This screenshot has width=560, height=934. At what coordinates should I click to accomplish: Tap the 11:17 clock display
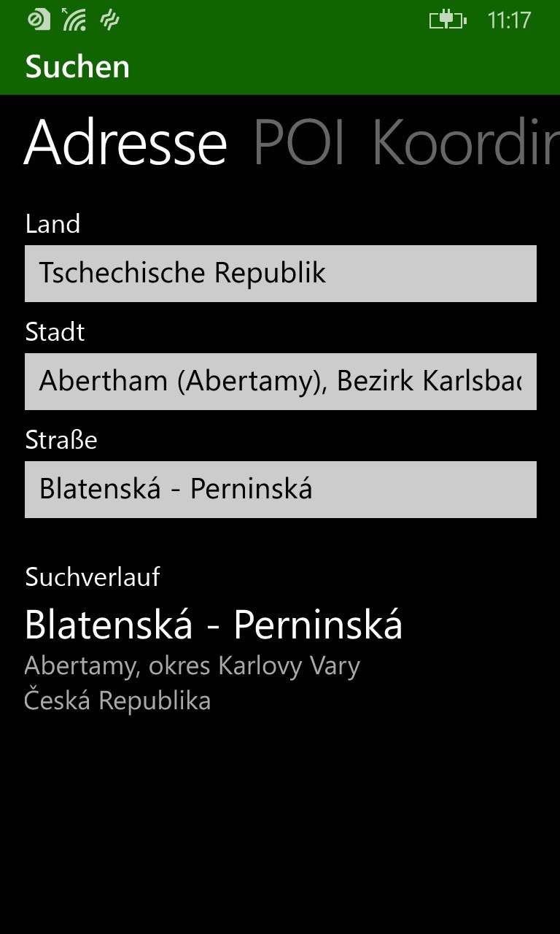pyautogui.click(x=508, y=20)
